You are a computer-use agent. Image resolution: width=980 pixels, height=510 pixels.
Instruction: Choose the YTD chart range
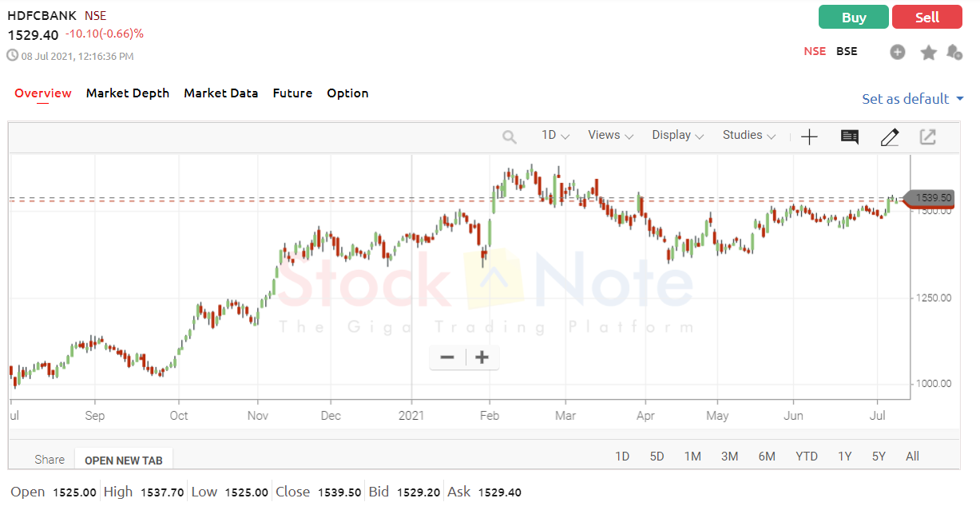point(807,457)
